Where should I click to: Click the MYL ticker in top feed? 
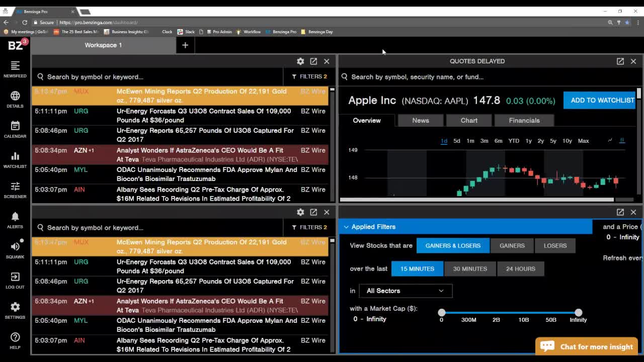pos(80,170)
